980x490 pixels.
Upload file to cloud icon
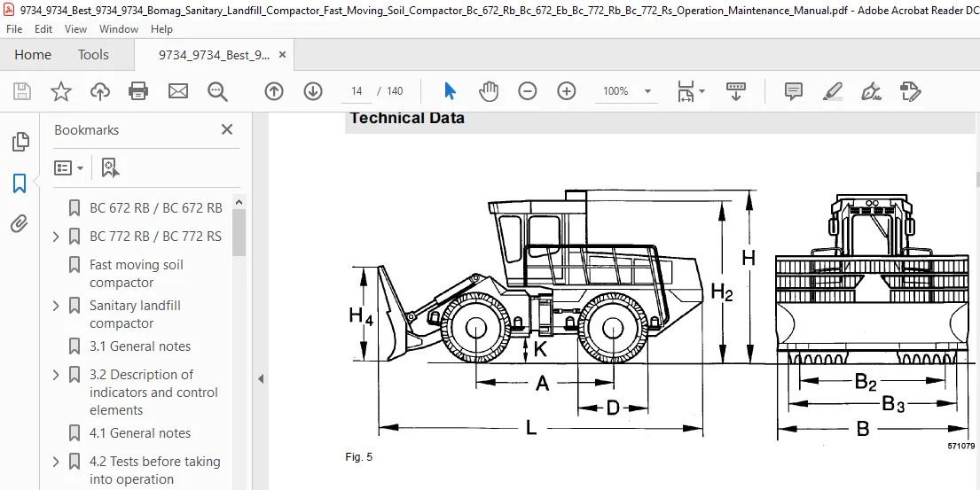[x=100, y=91]
